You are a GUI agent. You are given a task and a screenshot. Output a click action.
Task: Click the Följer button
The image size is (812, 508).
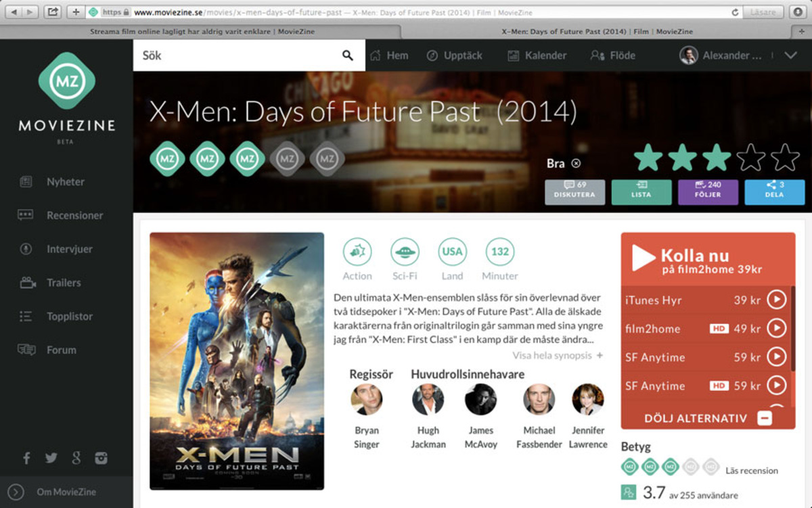pos(708,192)
